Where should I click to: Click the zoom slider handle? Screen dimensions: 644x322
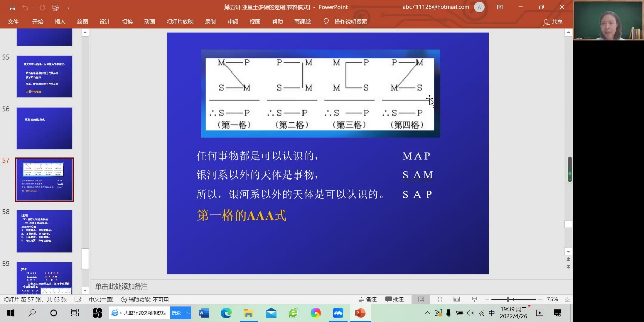508,300
